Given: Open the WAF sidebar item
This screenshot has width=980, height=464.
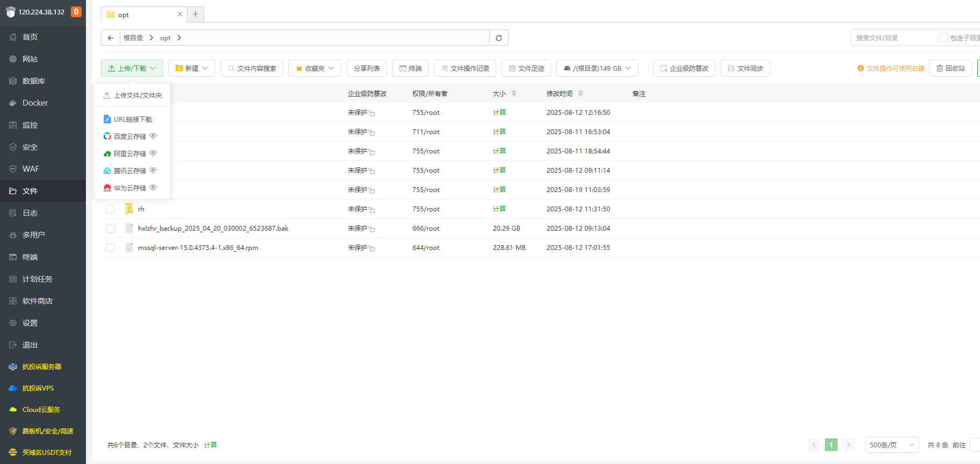Looking at the screenshot, I should click(31, 169).
